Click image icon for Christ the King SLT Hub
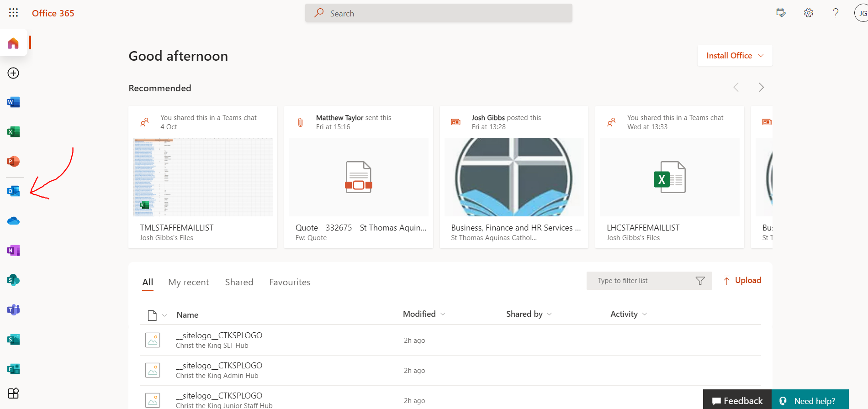 [x=153, y=340]
